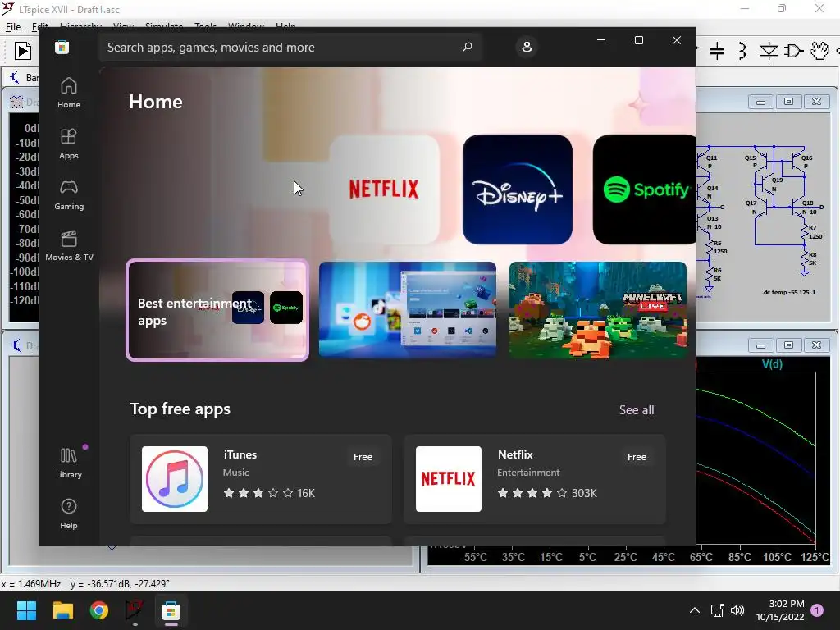Open the iTunes app card
840x630 pixels.
[x=261, y=478]
